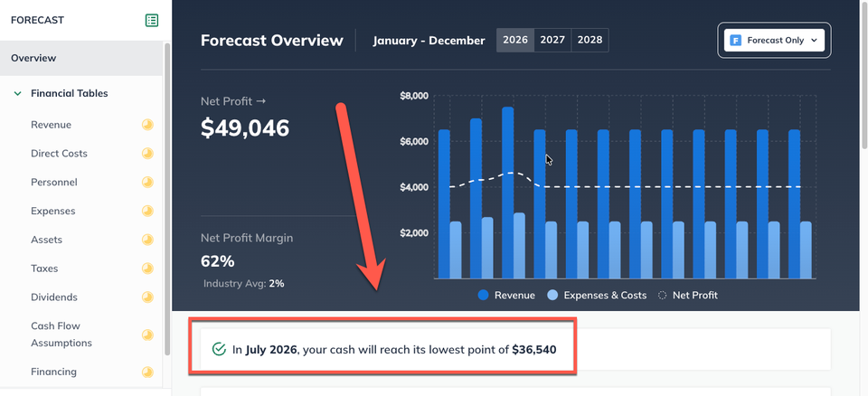Open the Direct Costs table
868x396 pixels.
click(x=60, y=154)
